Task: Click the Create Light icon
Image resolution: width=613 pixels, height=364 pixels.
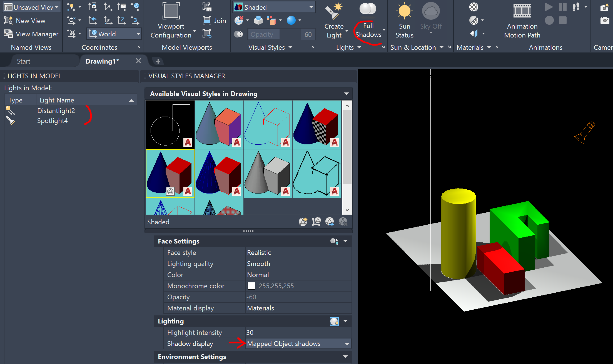Action: [x=334, y=11]
